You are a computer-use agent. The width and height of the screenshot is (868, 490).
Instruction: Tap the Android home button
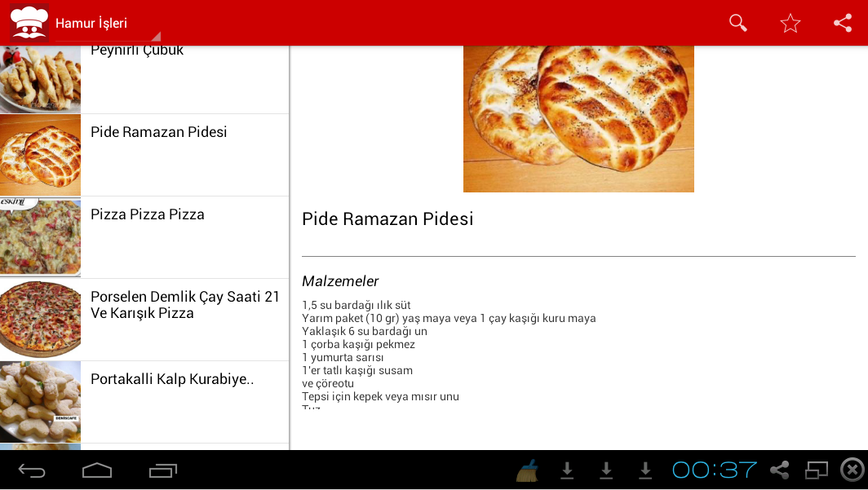(x=97, y=470)
